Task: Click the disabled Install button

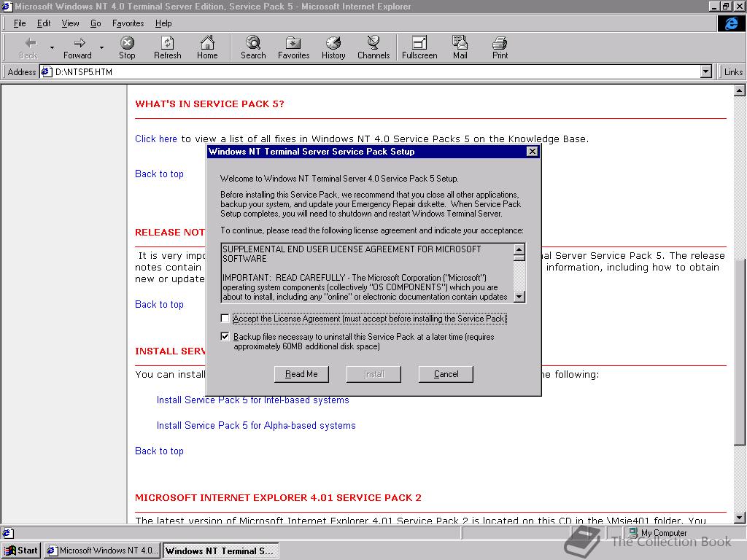Action: coord(373,374)
